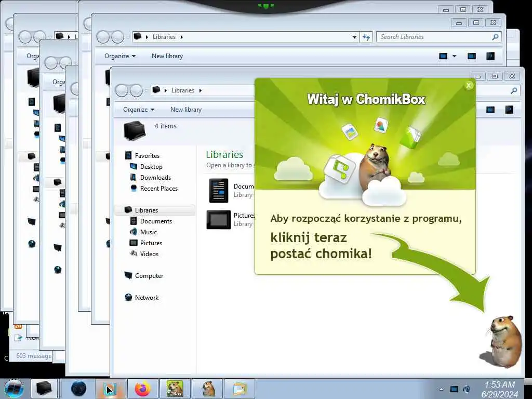Click search magnifier in front Libraries window
The image size is (532, 399).
pos(514,90)
